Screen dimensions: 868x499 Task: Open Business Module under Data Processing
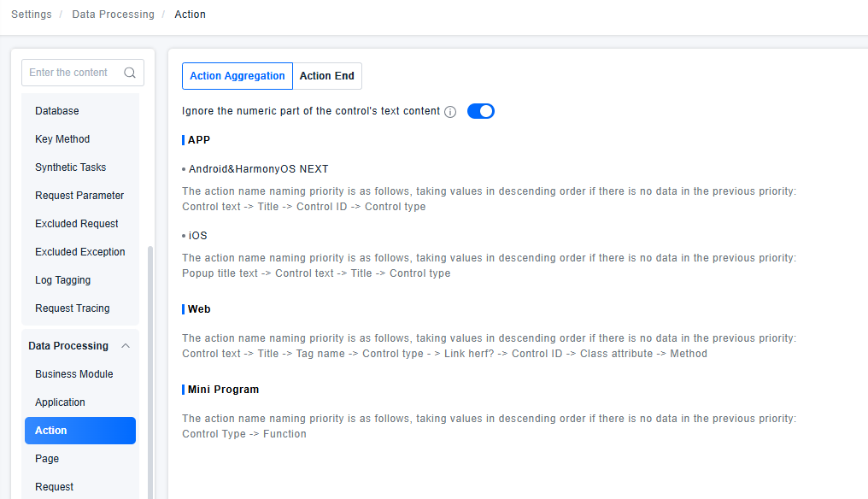[x=74, y=374]
